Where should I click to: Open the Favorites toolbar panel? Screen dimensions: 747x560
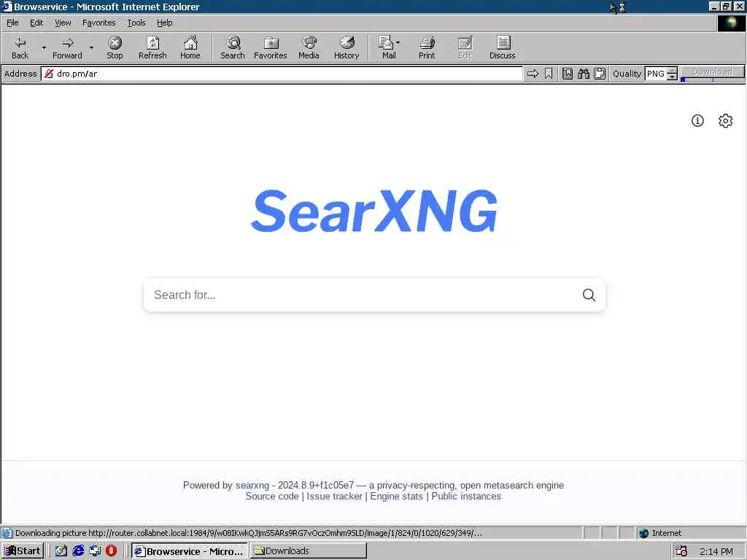(x=271, y=47)
